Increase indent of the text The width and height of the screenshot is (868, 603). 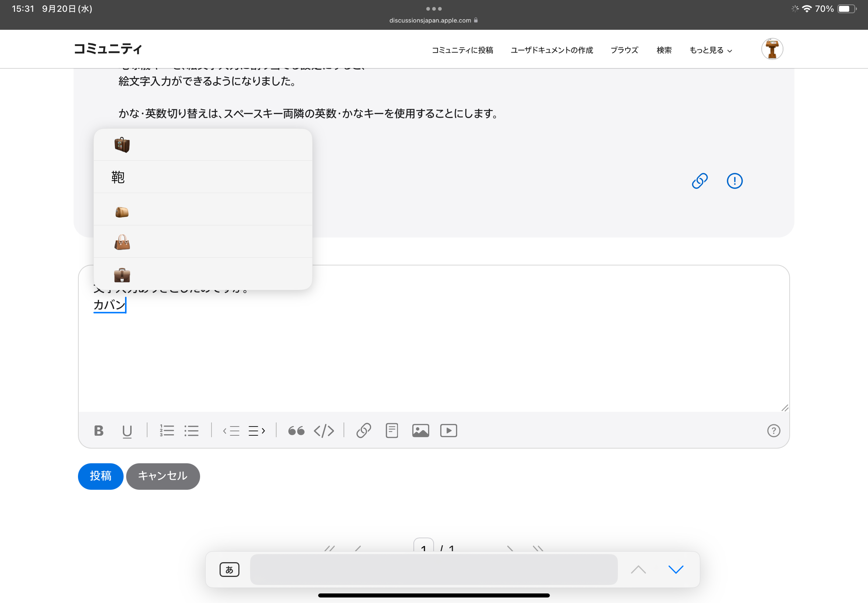pyautogui.click(x=257, y=431)
